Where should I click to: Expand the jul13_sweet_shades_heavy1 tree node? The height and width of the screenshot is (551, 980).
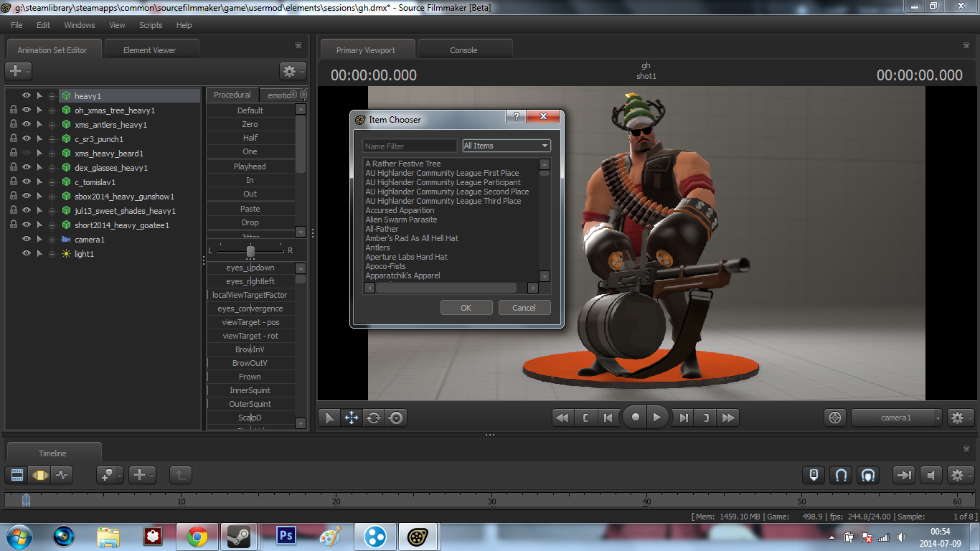coord(52,211)
